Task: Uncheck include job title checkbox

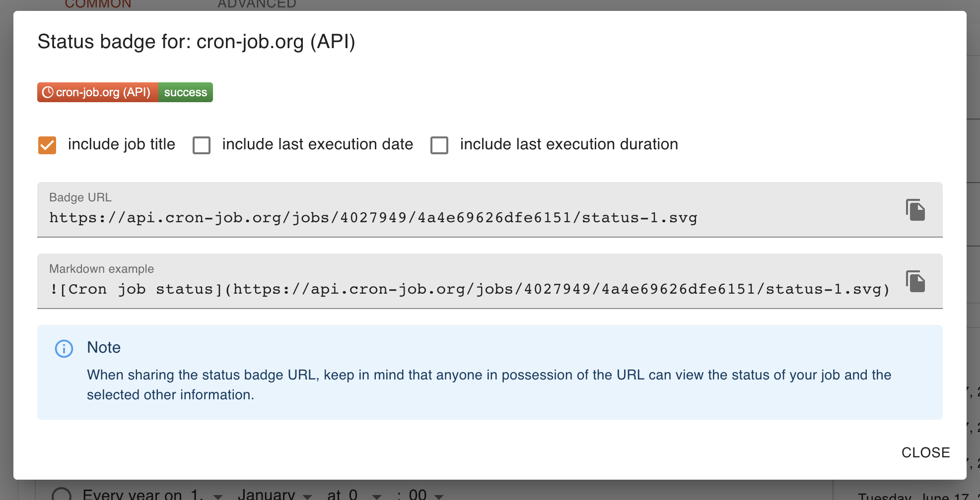Action: click(x=47, y=145)
